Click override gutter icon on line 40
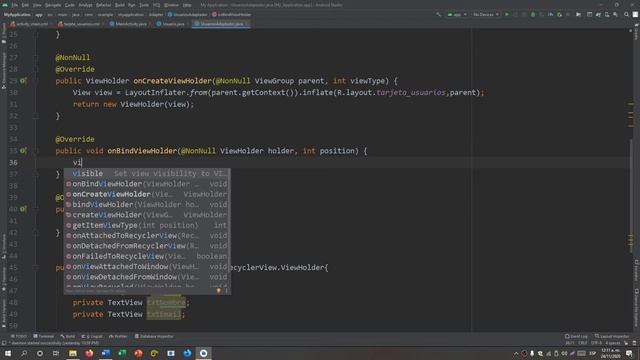Viewport: 640px width, 360px height. point(23,209)
